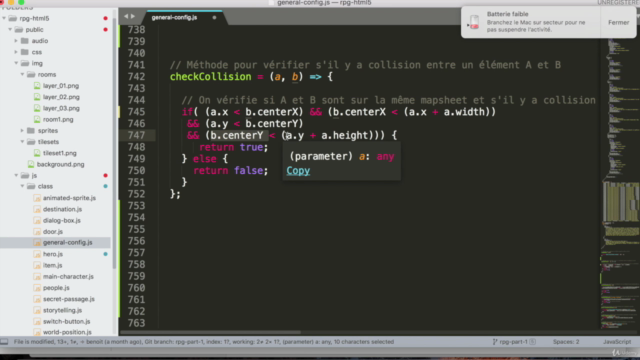640x360 pixels.
Task: Click the checkCollision function name
Action: pos(211,77)
